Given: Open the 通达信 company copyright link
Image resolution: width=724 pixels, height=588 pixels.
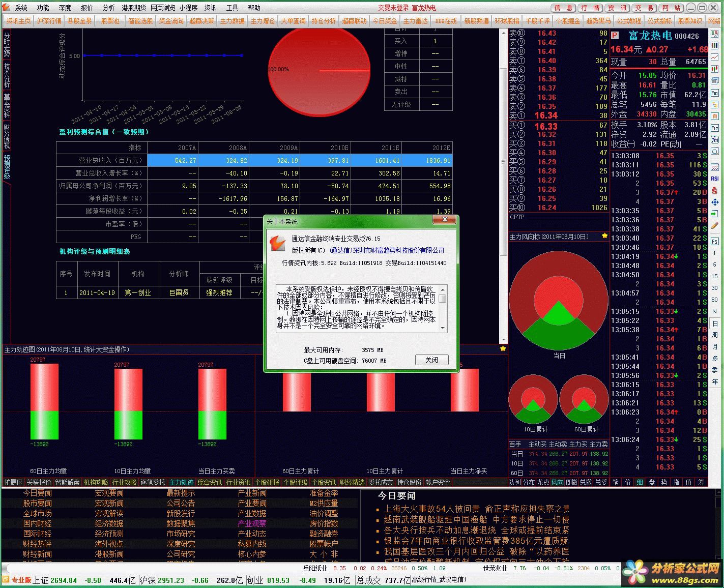Looking at the screenshot, I should [387, 250].
